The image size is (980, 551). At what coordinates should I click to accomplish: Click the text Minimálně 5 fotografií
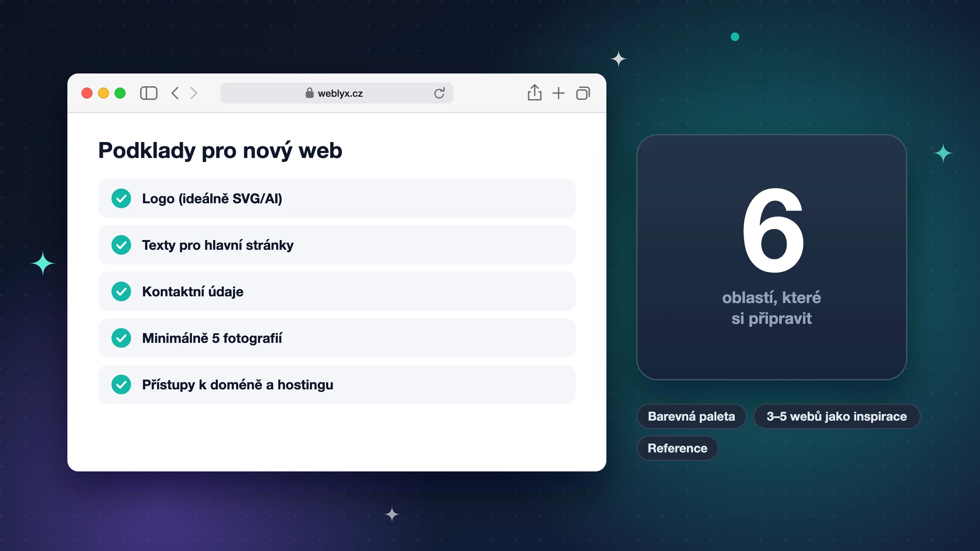pyautogui.click(x=212, y=338)
